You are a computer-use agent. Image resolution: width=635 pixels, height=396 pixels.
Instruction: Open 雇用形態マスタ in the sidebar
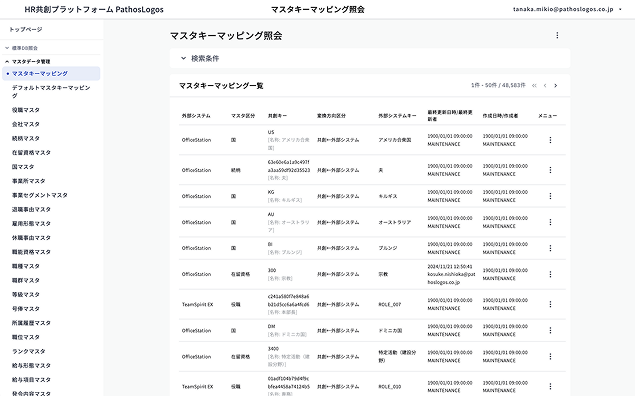pos(31,224)
